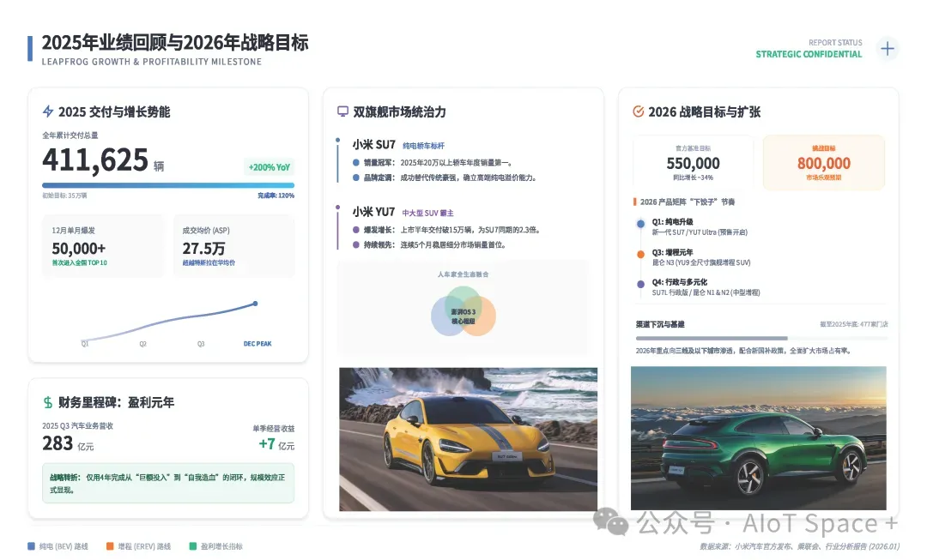This screenshot has height=560, width=927.
Task: Click the 初始目标: 35万辆 label
Action: (x=64, y=196)
